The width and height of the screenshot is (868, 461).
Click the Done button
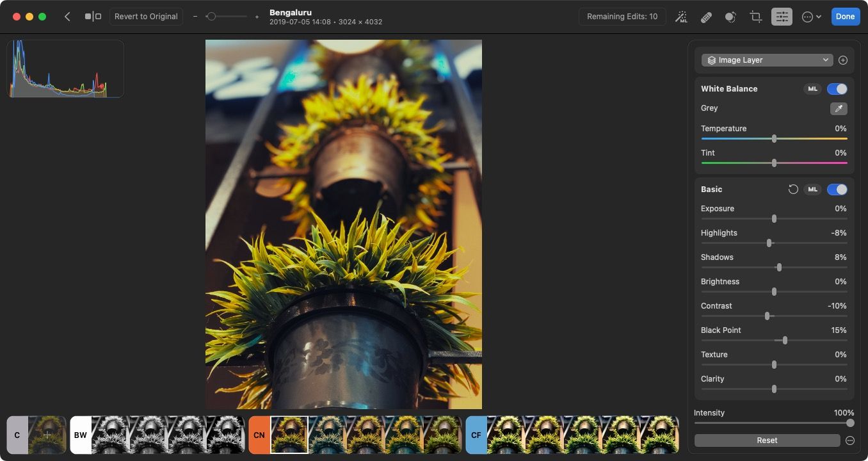(845, 16)
